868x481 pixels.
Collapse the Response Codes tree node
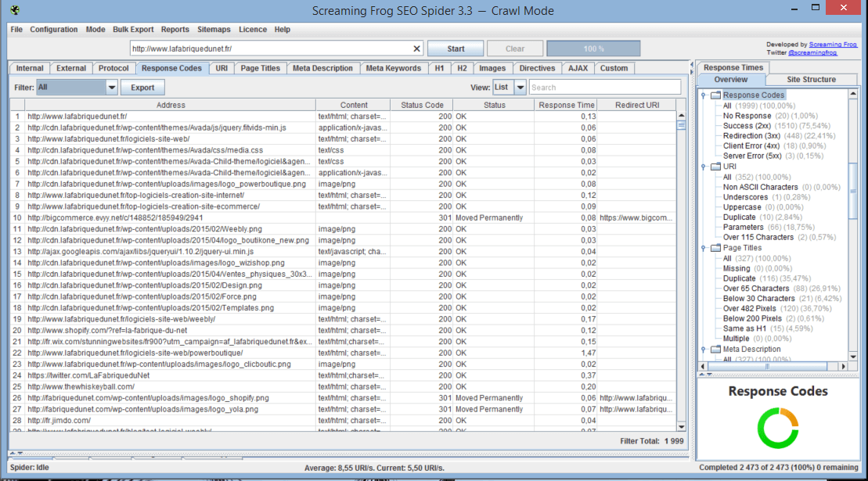(704, 95)
